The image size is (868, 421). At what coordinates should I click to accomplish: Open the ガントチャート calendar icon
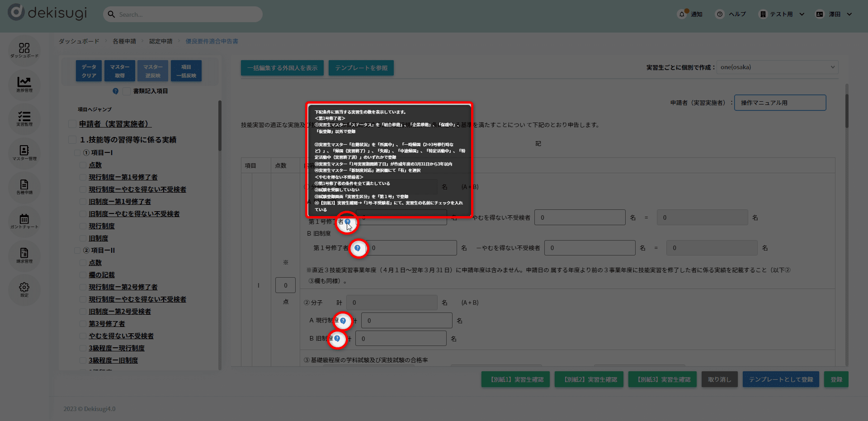[x=24, y=221]
